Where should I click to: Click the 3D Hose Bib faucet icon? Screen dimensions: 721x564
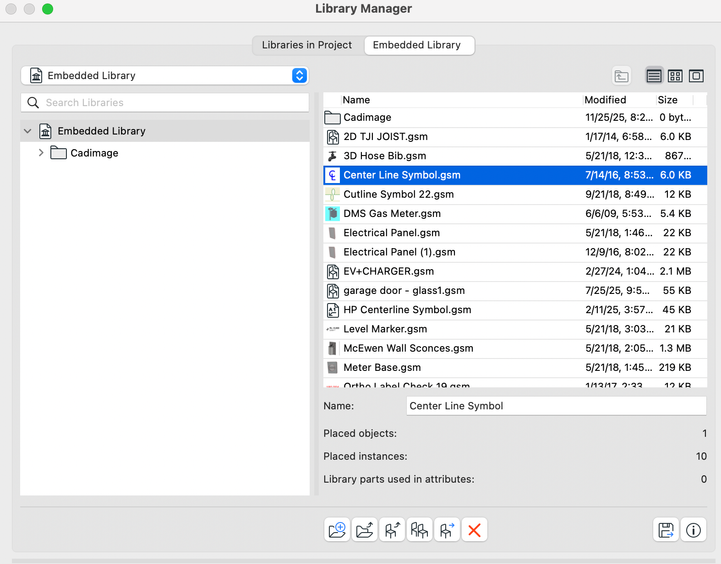[332, 156]
